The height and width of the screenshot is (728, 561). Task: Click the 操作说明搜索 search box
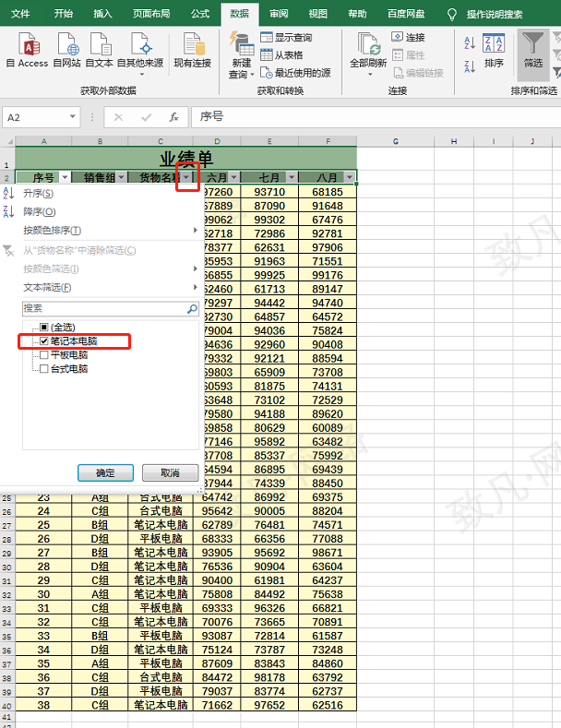pos(495,15)
